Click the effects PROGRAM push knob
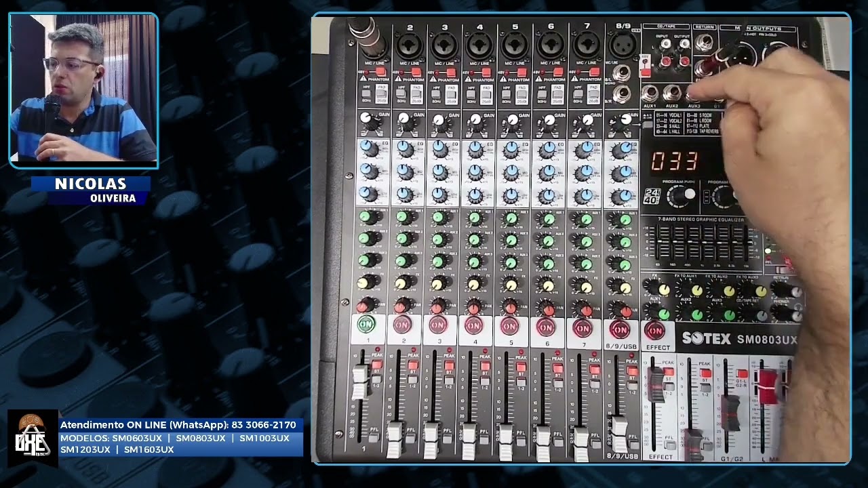 point(679,196)
